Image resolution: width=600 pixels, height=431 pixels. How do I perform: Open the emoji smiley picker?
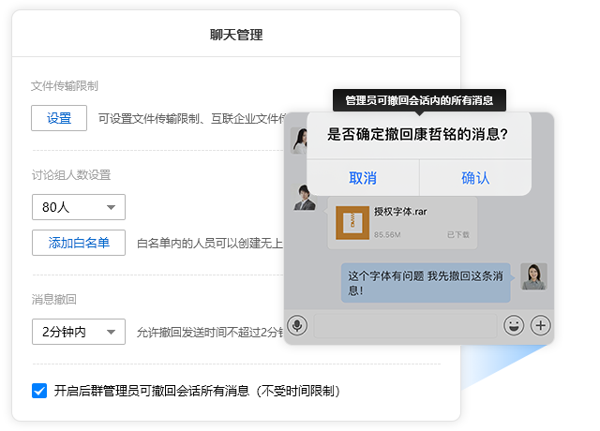tap(513, 325)
